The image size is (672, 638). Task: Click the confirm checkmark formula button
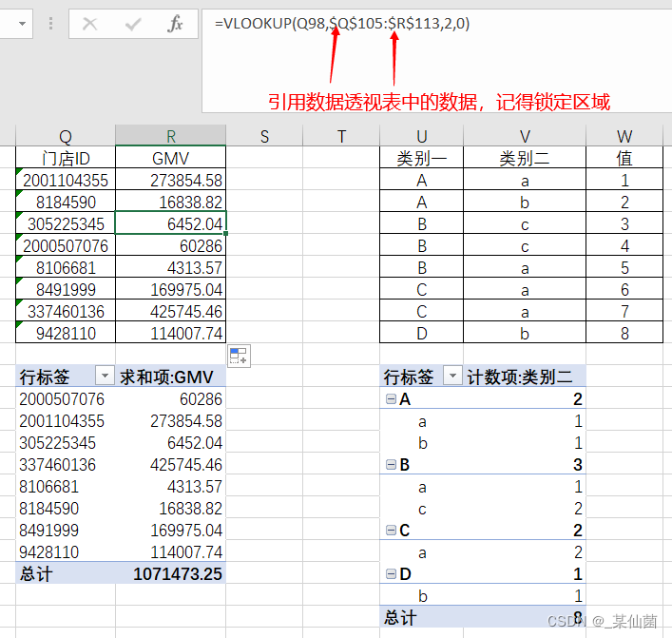133,24
